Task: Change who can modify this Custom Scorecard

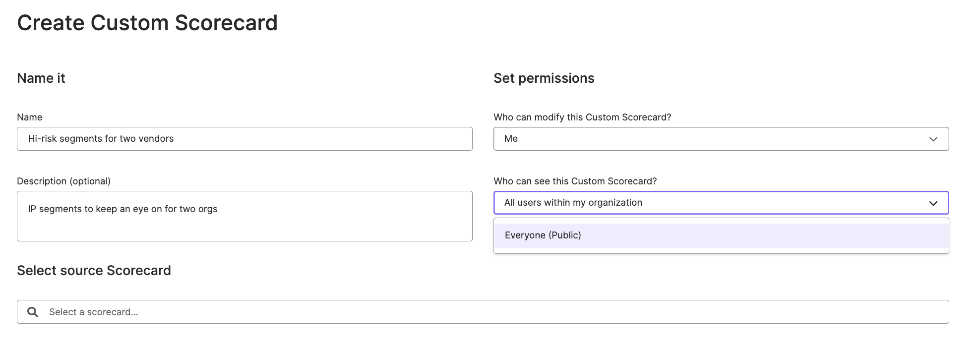Action: (721, 139)
